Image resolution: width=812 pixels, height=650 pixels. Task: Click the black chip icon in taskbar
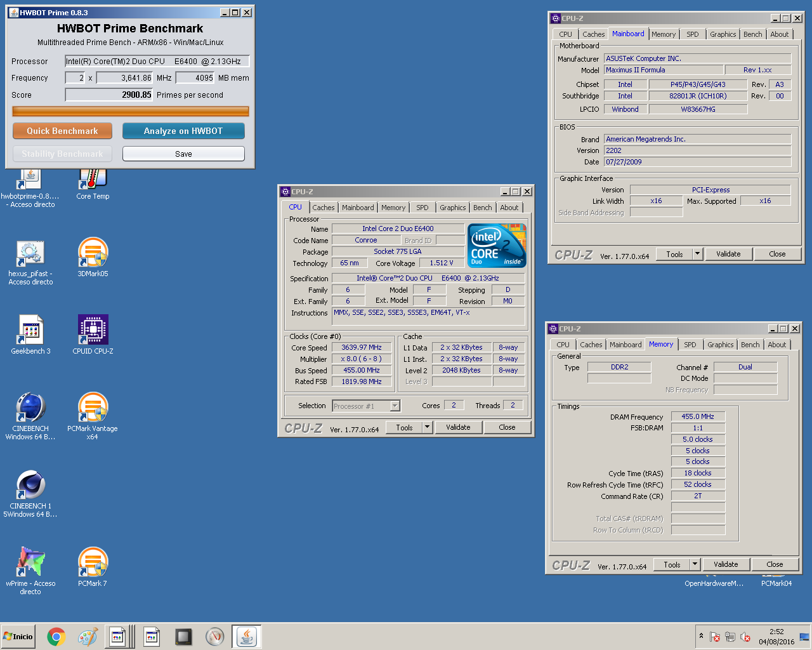pyautogui.click(x=183, y=637)
